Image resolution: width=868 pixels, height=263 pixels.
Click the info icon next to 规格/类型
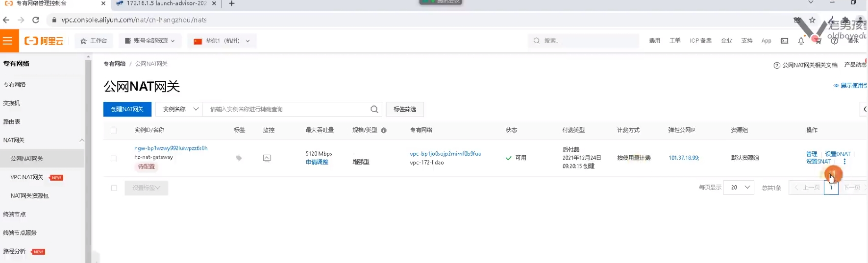[384, 130]
